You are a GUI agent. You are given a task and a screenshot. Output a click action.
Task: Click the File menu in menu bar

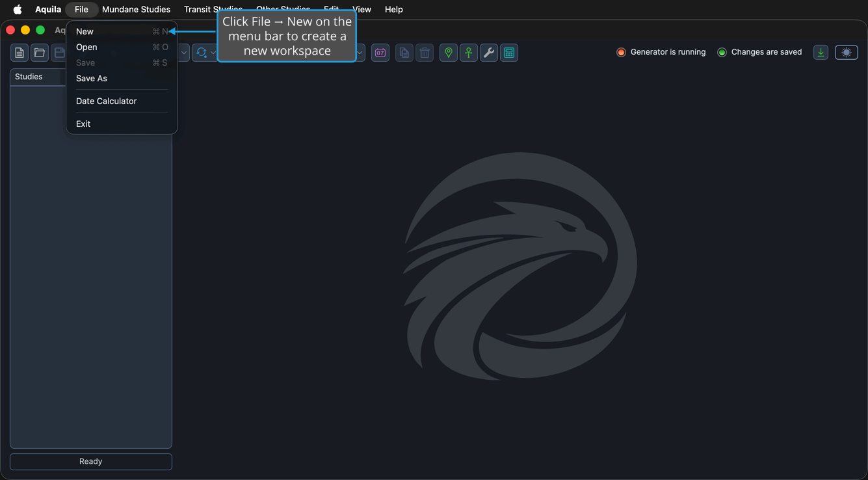point(81,9)
